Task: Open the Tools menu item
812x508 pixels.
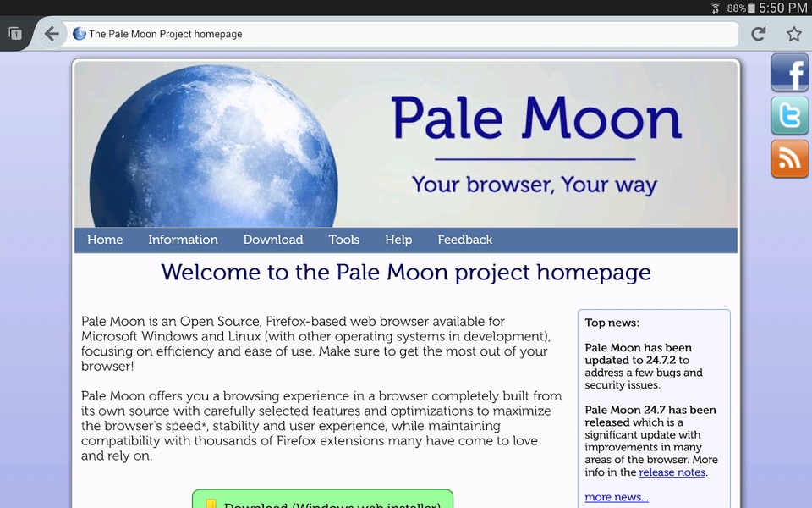Action: tap(344, 240)
